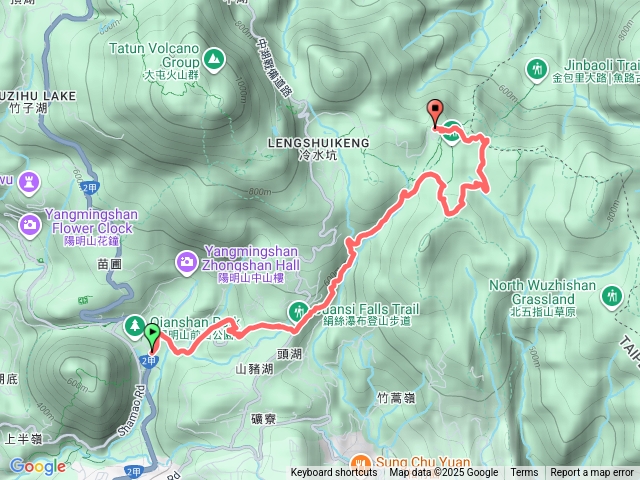Select the North Wuzhishan Grassland text label

point(542,298)
